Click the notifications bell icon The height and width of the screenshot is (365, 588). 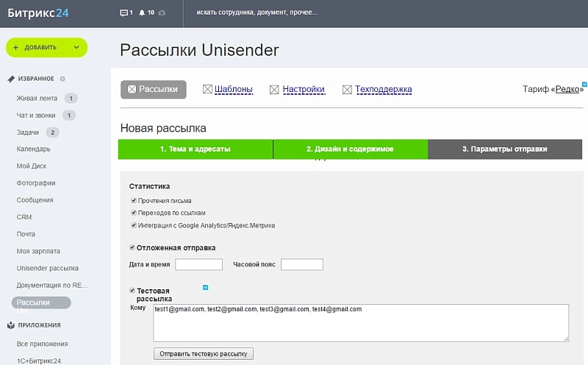[x=142, y=13]
